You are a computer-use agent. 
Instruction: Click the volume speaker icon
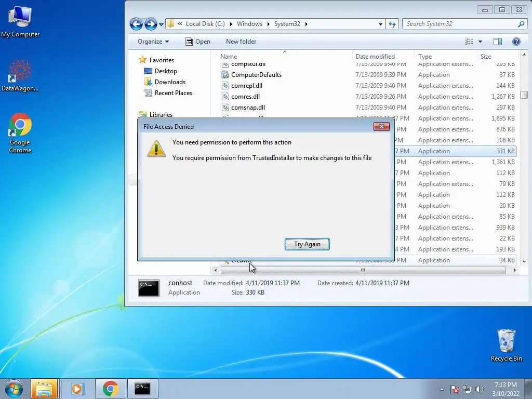click(480, 389)
